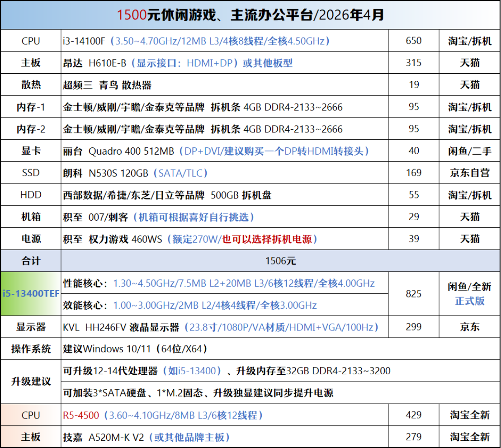Click the title "1500元休闲游戏、主流办公平台/2026年4月"

click(250, 15)
